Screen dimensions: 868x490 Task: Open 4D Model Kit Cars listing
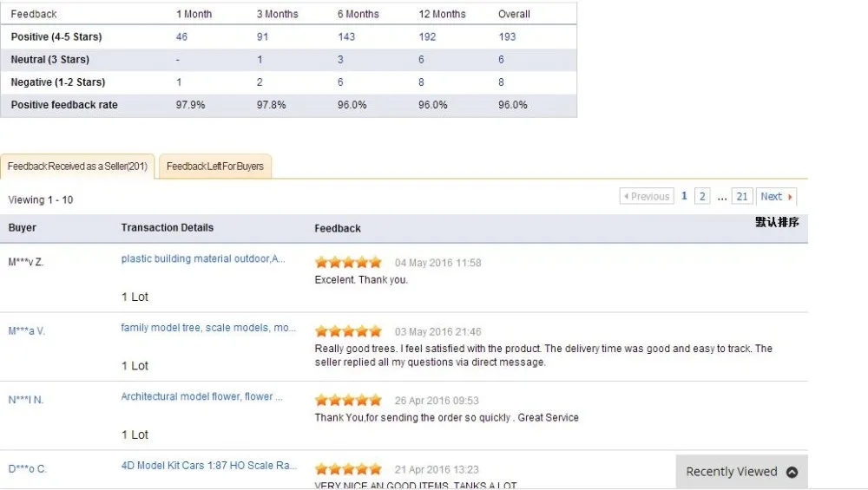tap(209, 466)
